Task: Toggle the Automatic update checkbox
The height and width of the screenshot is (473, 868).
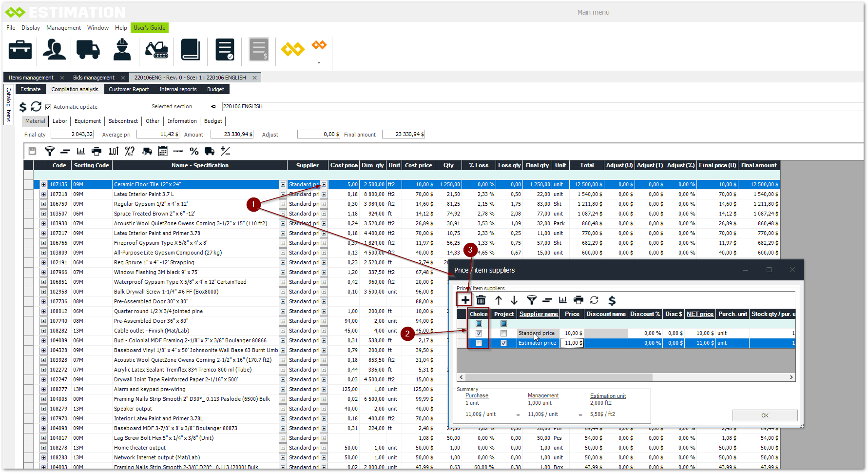Action: coord(48,107)
